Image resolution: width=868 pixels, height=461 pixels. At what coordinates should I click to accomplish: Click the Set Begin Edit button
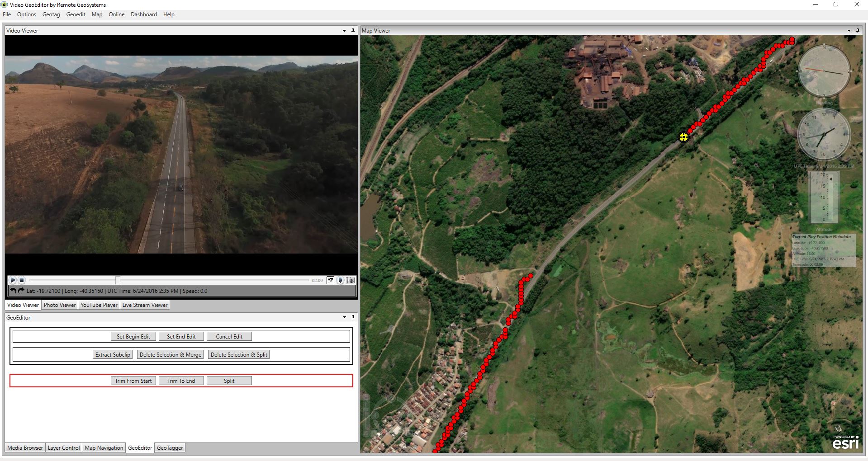[133, 337]
